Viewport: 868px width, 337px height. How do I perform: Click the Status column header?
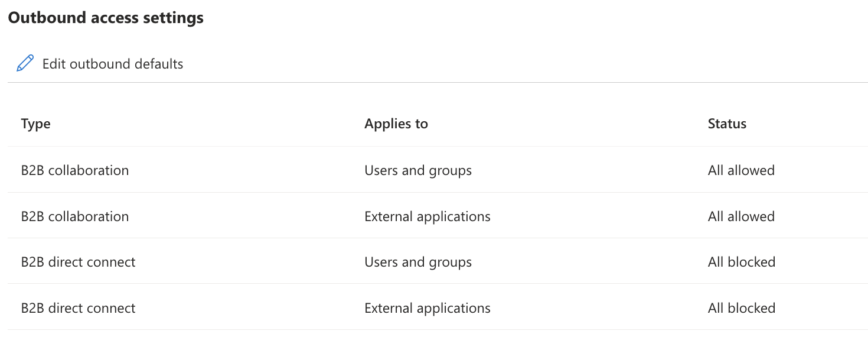727,124
